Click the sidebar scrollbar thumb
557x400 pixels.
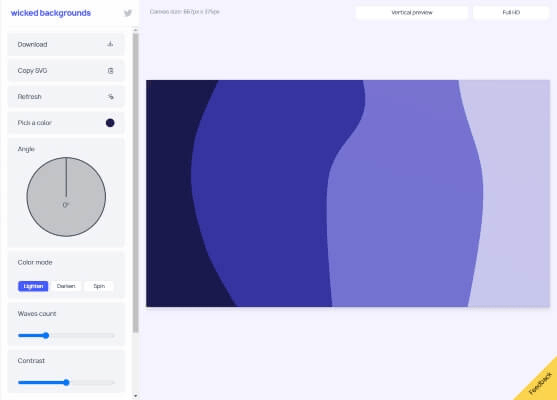tap(135, 183)
